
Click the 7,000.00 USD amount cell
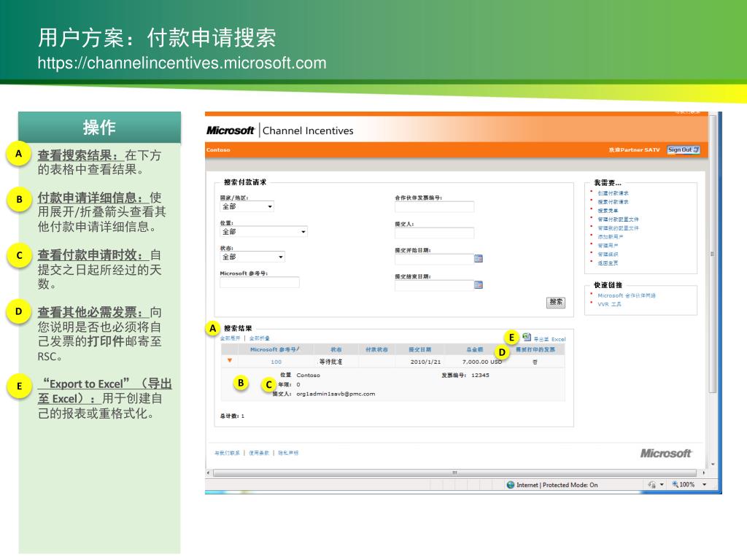click(482, 362)
